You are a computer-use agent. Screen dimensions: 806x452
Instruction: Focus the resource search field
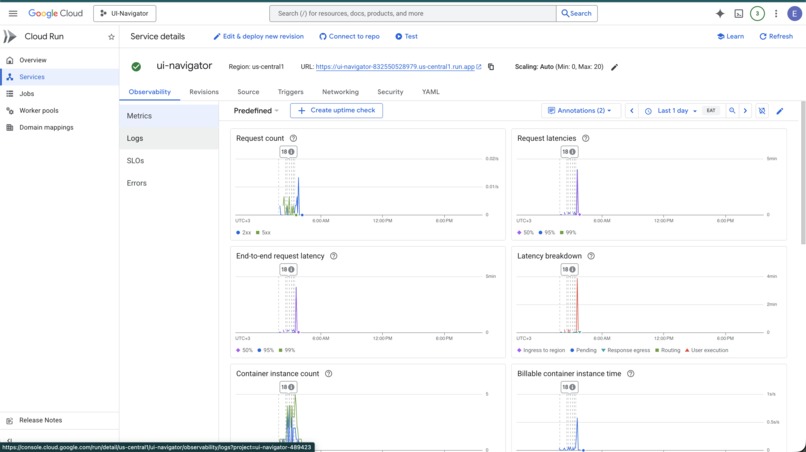(412, 13)
